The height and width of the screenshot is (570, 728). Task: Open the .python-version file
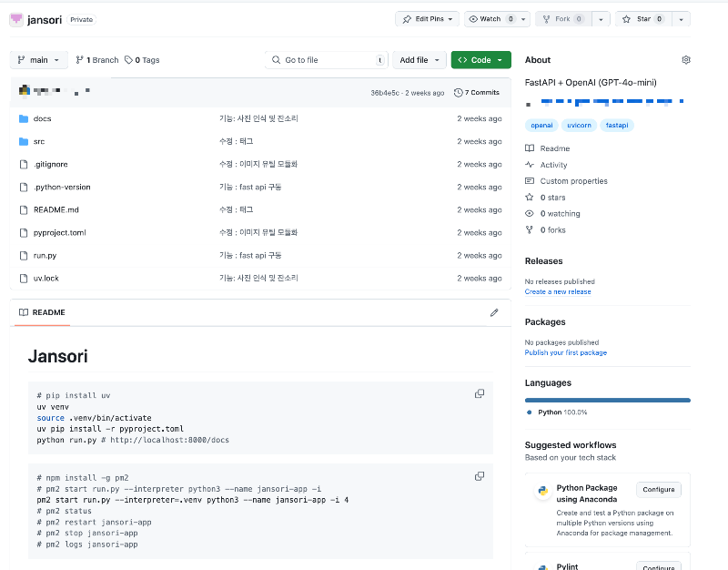(62, 188)
